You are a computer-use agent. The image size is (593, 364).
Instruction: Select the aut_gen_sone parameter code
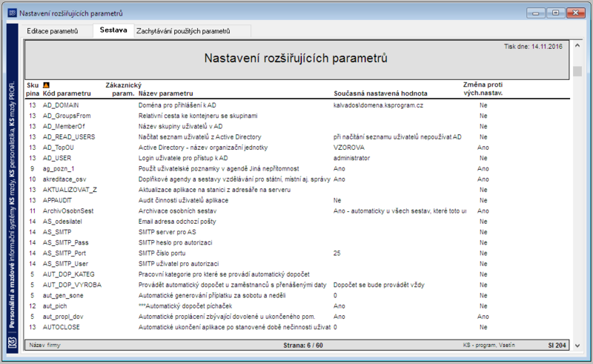[x=63, y=296]
